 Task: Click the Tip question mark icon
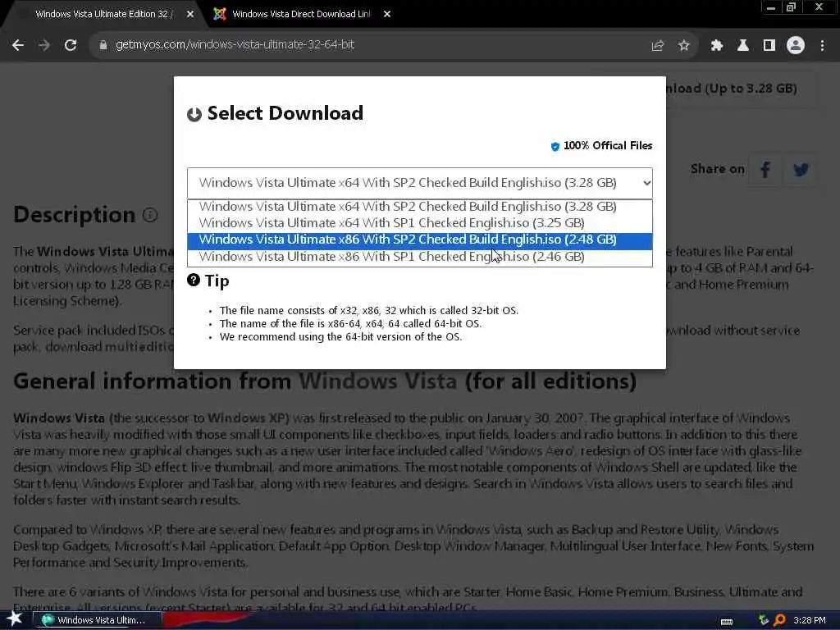[194, 280]
